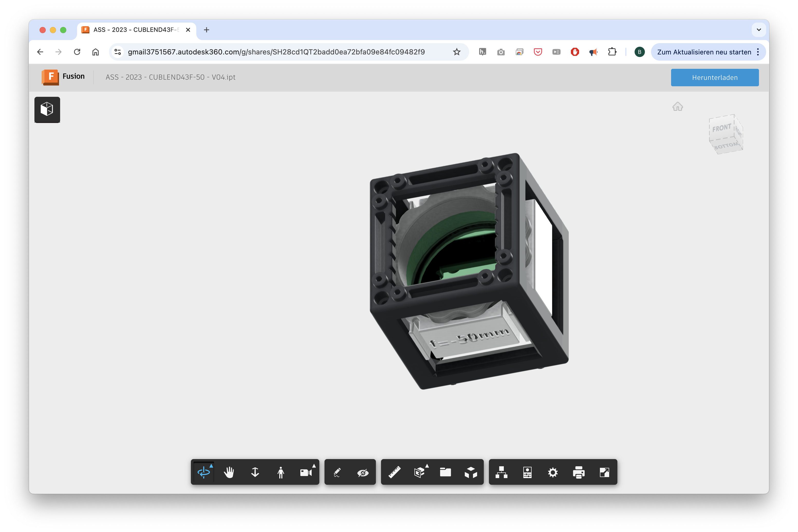Open the Chrome tab search chevron
The width and height of the screenshot is (798, 532).
pyautogui.click(x=759, y=30)
